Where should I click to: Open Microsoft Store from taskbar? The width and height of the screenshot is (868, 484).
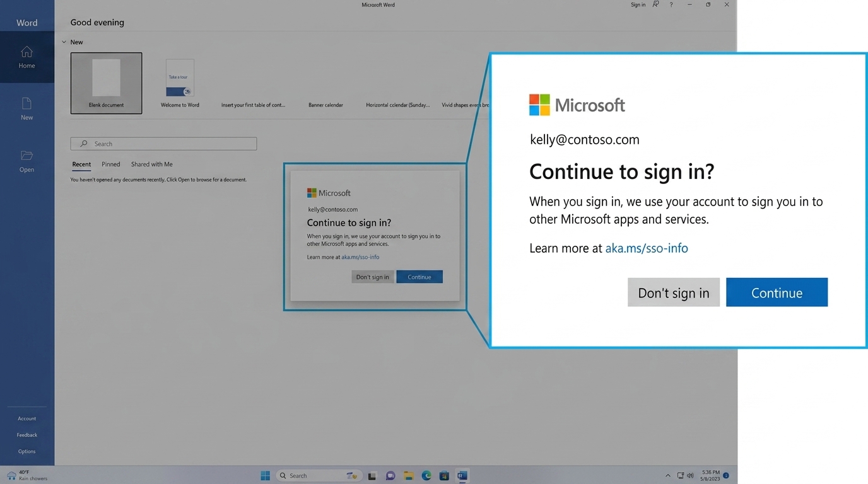point(444,476)
